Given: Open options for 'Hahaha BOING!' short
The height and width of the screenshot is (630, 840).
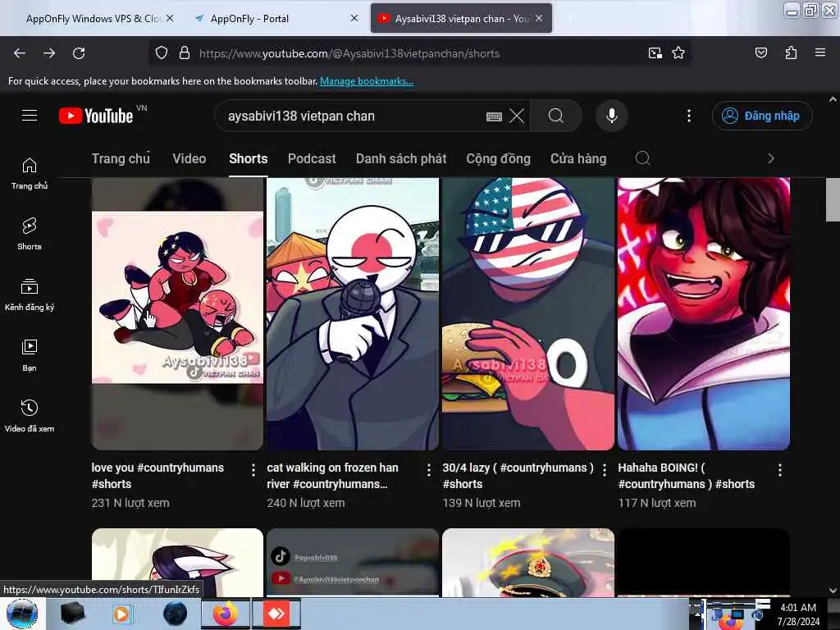Looking at the screenshot, I should pos(780,470).
